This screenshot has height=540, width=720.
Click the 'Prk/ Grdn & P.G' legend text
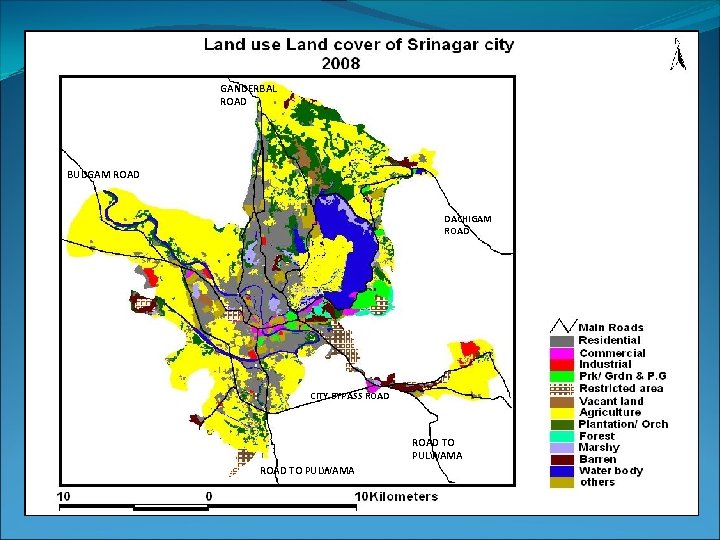[623, 376]
